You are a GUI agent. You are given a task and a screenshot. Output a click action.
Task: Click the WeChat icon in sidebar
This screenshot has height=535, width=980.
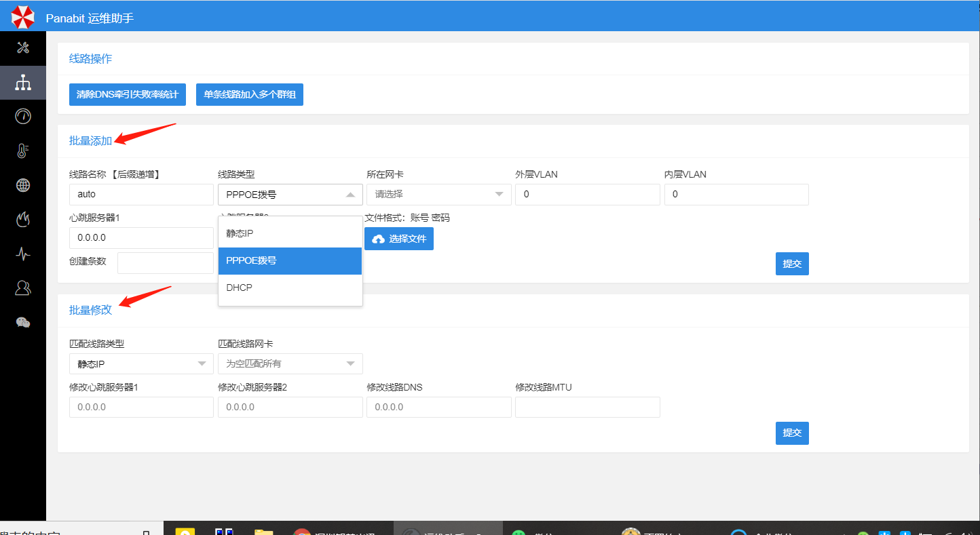(x=23, y=322)
